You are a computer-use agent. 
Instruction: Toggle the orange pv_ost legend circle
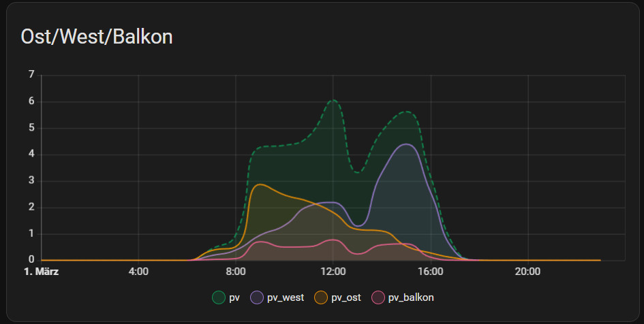(322, 297)
